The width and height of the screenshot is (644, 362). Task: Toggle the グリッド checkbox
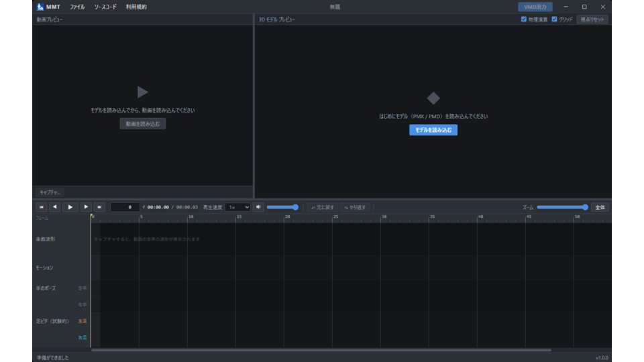coord(555,19)
